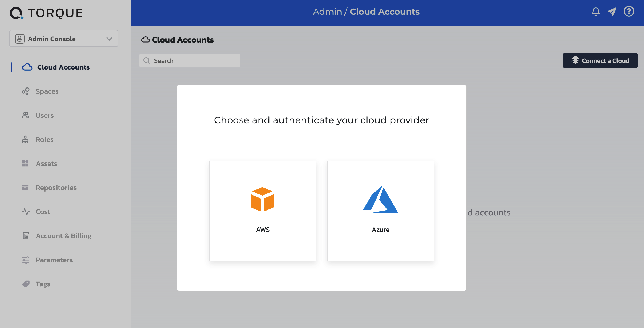
Task: Click the Admin Console user icon
Action: [x=20, y=39]
